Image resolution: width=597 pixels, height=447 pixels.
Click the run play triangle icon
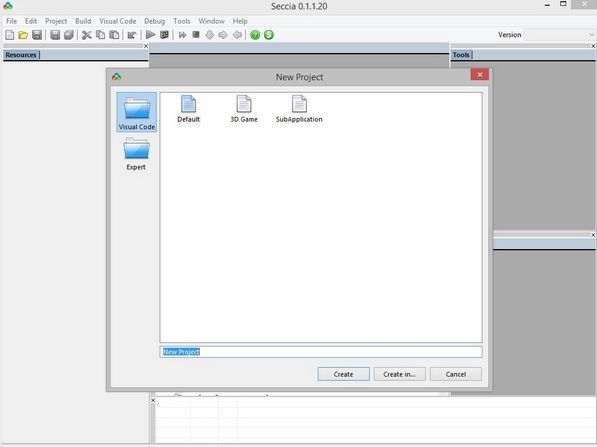coord(150,35)
